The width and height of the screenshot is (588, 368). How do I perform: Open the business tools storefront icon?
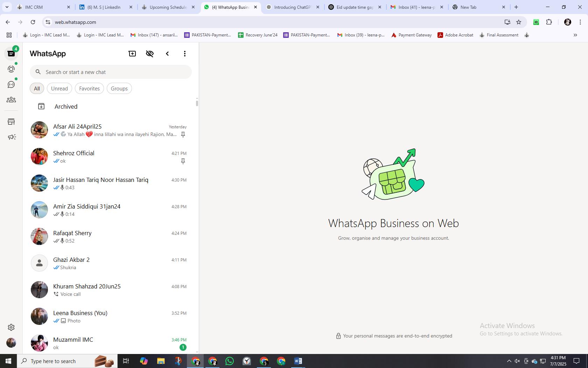[x=11, y=122]
